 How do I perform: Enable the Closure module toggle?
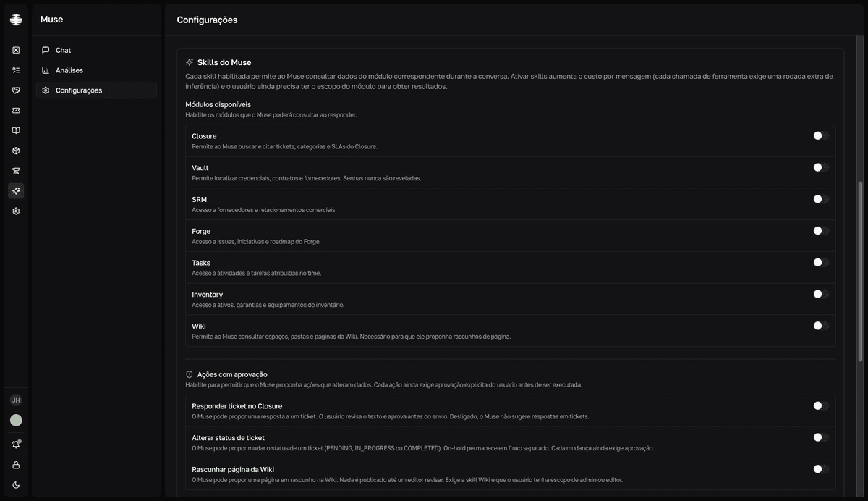click(821, 135)
